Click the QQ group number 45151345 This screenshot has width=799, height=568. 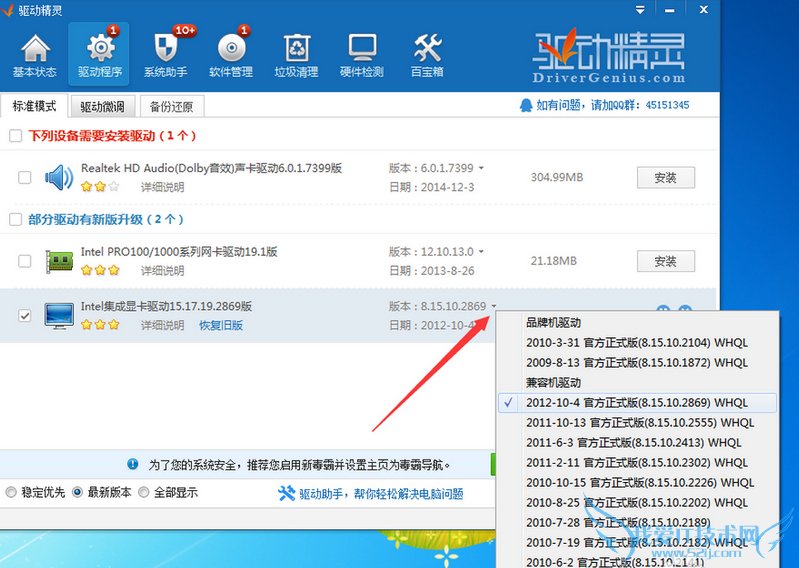pos(667,105)
